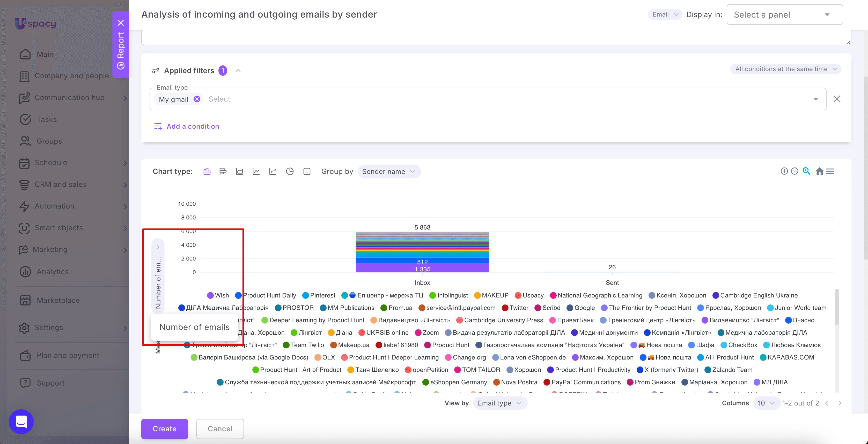868x444 pixels.
Task: Remove the My gmail filter chip
Action: tap(197, 99)
